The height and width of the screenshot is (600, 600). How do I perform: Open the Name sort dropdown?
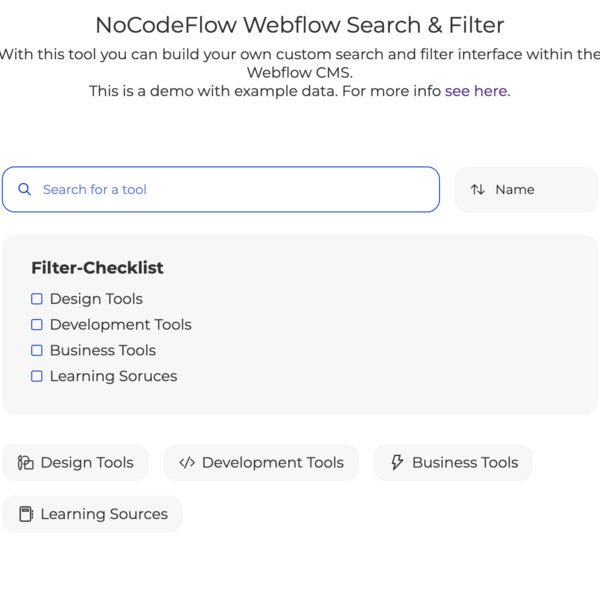point(526,189)
